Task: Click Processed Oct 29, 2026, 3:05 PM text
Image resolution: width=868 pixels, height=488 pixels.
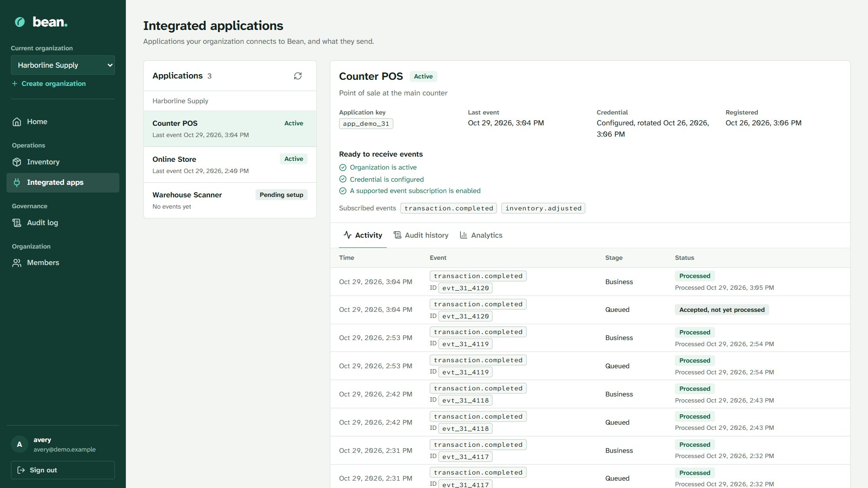Action: tap(724, 288)
